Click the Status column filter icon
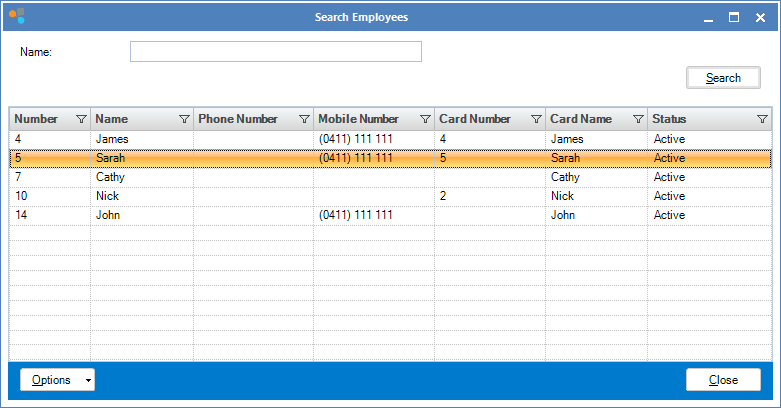The height and width of the screenshot is (408, 781). [x=762, y=119]
